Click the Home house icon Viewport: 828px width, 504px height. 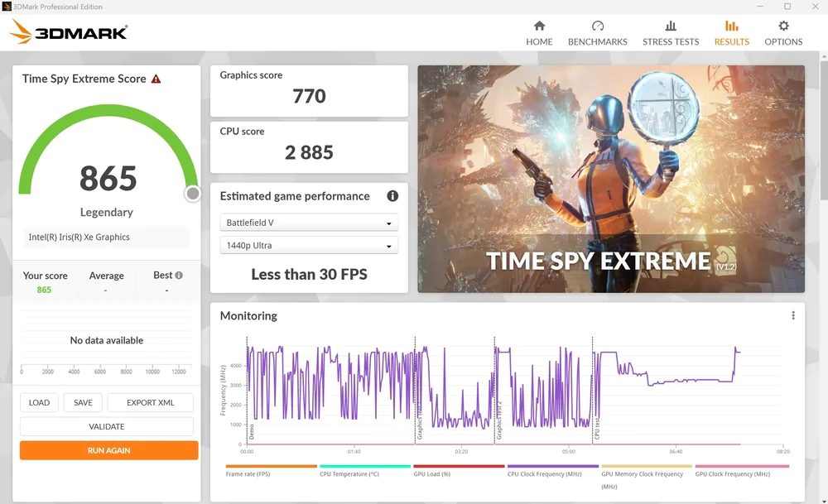point(539,26)
